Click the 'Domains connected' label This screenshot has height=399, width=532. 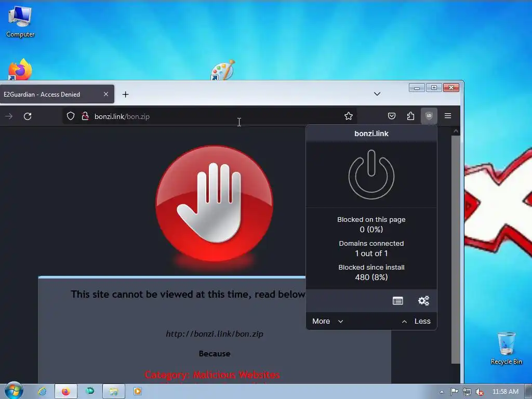coord(371,243)
